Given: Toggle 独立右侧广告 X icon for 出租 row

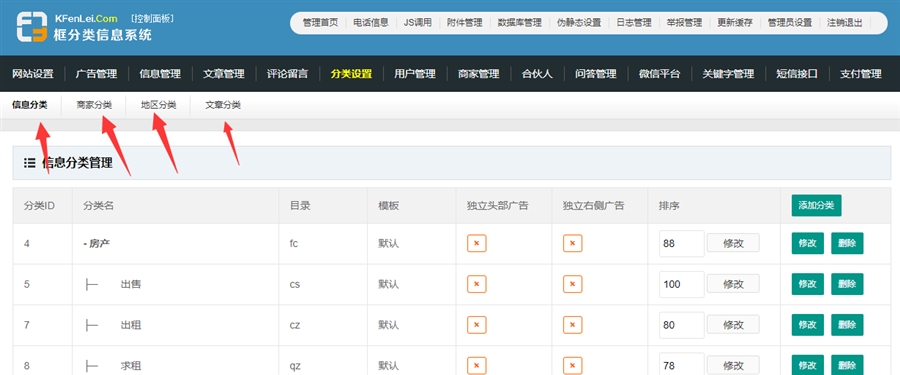Looking at the screenshot, I should coord(572,325).
